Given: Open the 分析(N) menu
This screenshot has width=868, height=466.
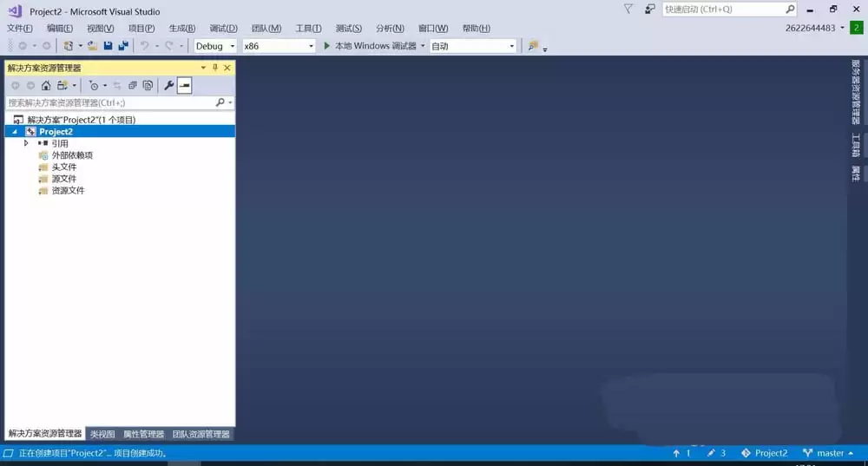Looking at the screenshot, I should point(390,29).
